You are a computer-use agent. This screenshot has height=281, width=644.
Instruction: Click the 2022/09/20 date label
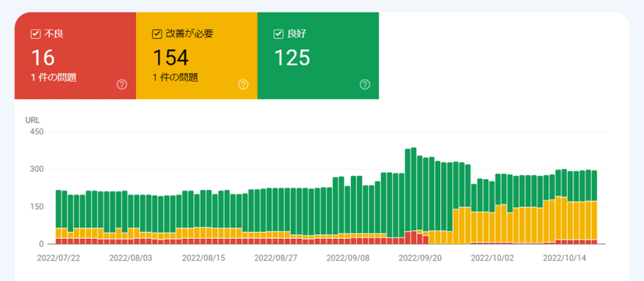420,258
